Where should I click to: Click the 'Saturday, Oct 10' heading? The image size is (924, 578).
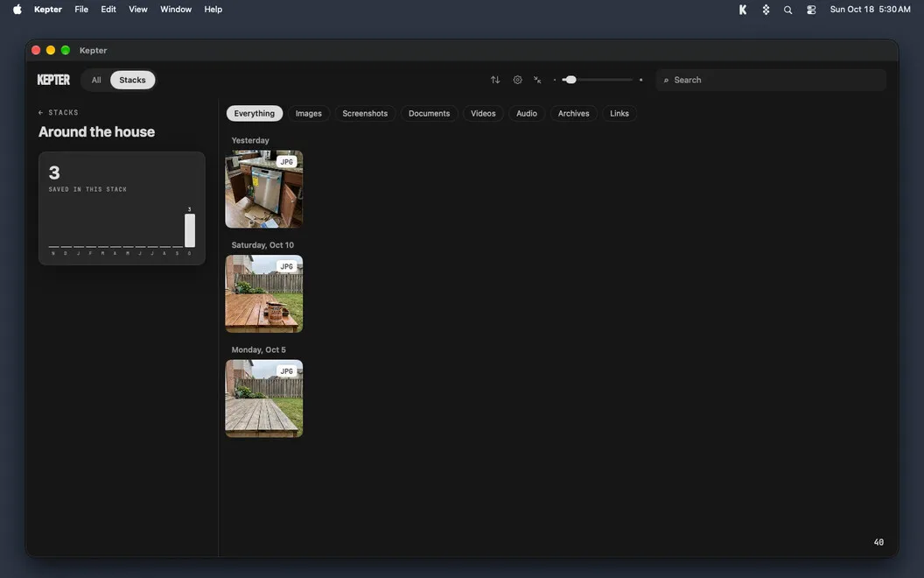coord(262,244)
